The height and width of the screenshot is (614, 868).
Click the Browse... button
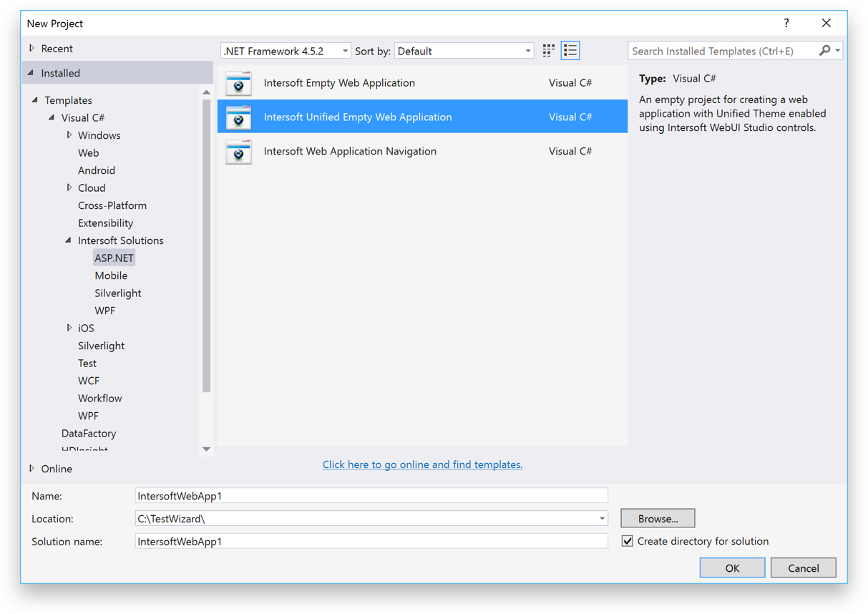(658, 518)
